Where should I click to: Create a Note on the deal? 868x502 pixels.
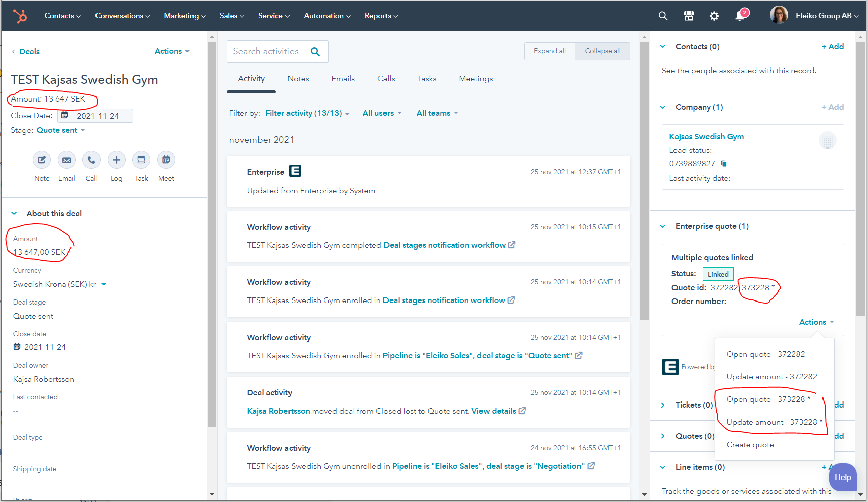click(x=42, y=160)
